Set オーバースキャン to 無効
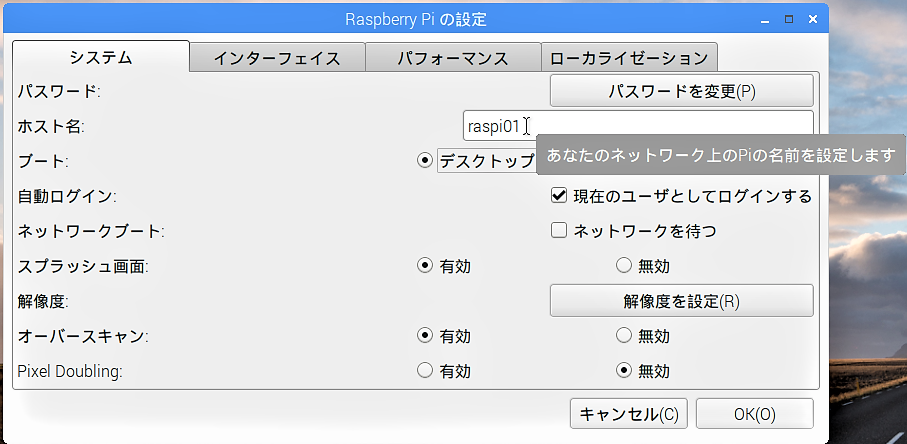 click(624, 335)
